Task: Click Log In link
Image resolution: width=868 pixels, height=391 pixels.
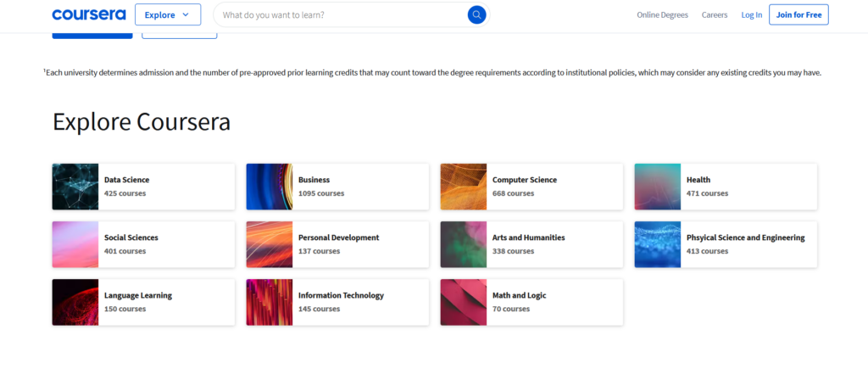Action: [752, 15]
